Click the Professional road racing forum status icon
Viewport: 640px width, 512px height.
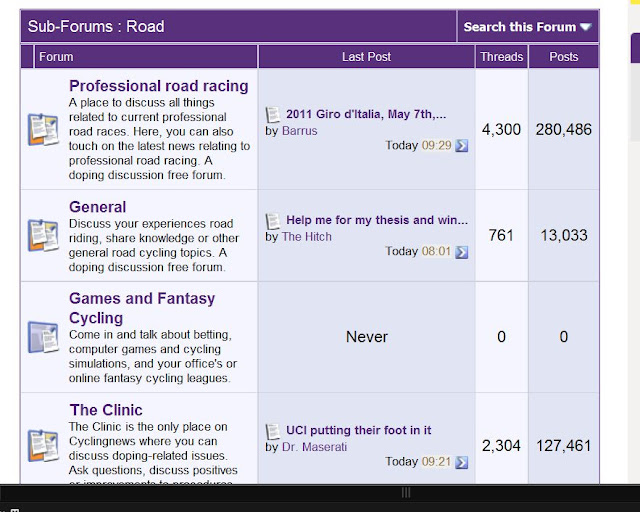[x=43, y=130]
